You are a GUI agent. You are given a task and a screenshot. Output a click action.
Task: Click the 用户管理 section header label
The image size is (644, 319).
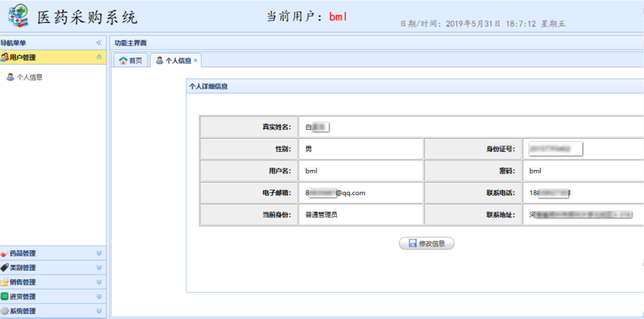coord(23,58)
